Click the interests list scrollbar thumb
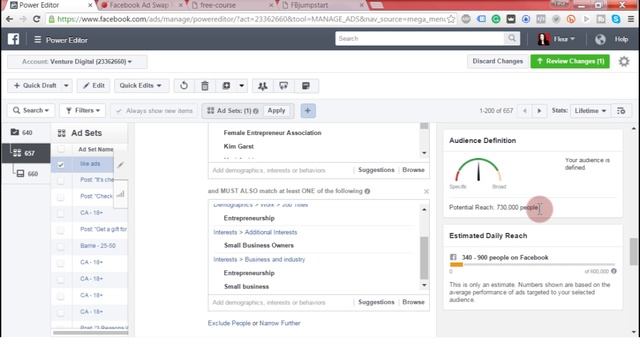Screen dimensions: 640x360 [x=424, y=258]
